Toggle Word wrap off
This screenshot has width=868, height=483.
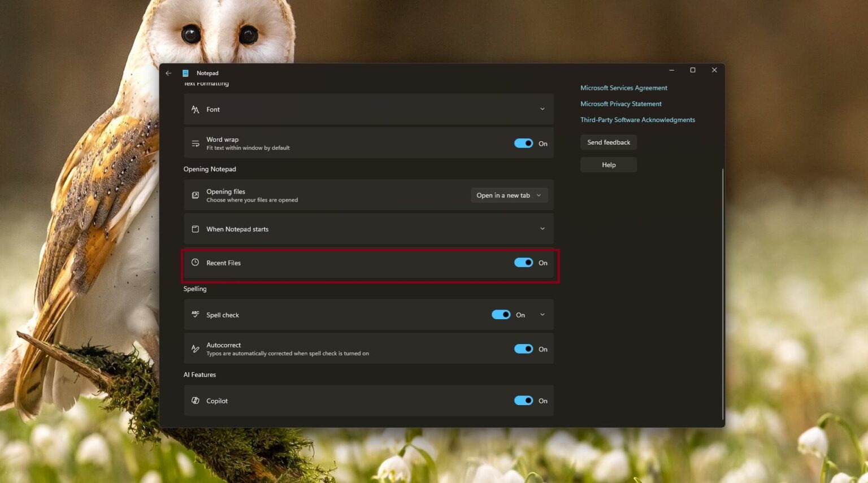pos(523,143)
